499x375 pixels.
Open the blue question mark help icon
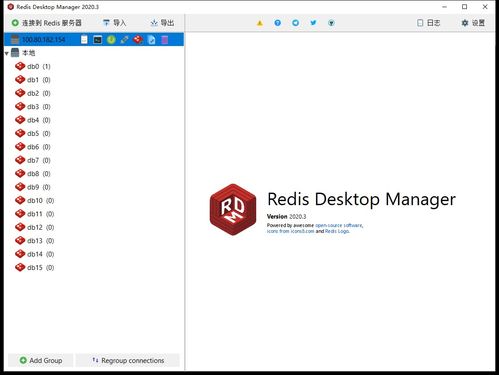pos(277,23)
